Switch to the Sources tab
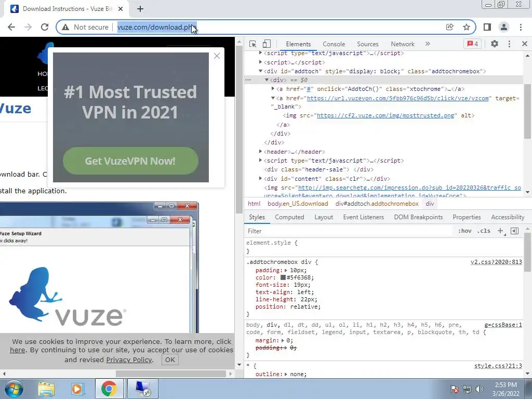Image resolution: width=532 pixels, height=399 pixels. 367,44
